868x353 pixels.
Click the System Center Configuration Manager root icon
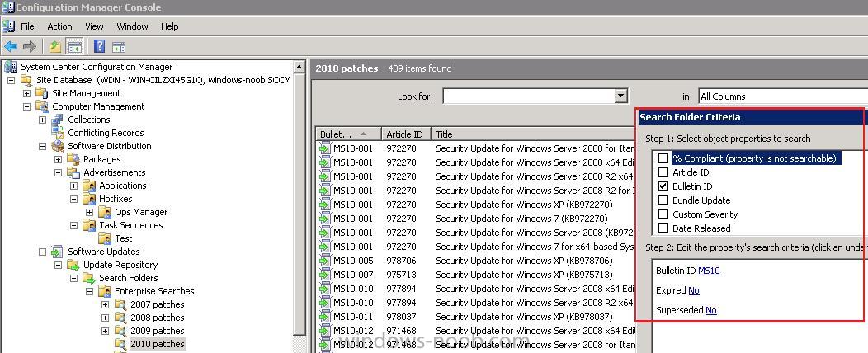11,67
